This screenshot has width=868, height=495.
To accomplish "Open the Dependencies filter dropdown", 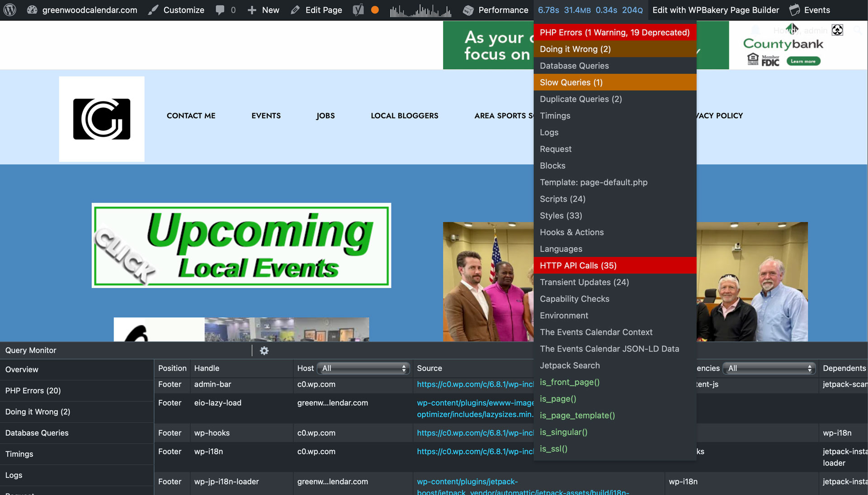I will pos(769,368).
